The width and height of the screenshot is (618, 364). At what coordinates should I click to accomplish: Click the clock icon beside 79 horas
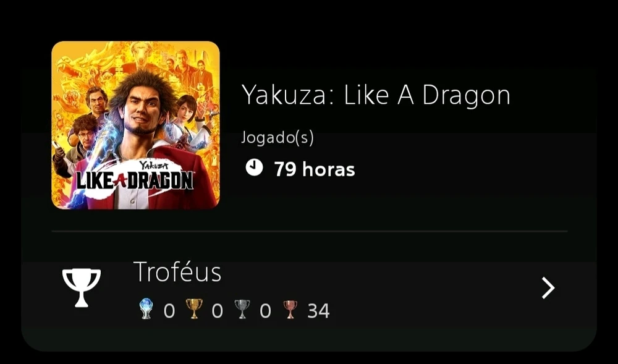pos(254,167)
